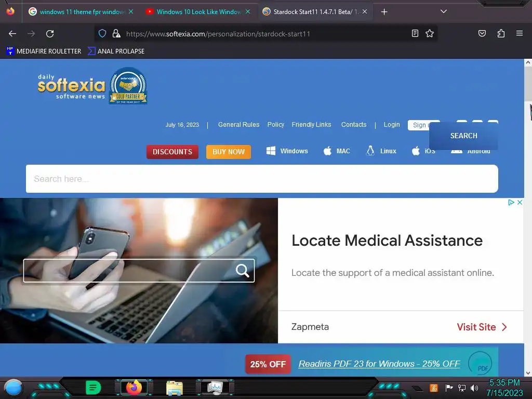Close the ad with the X icon
Viewport: 532px width, 399px height.
click(x=520, y=202)
